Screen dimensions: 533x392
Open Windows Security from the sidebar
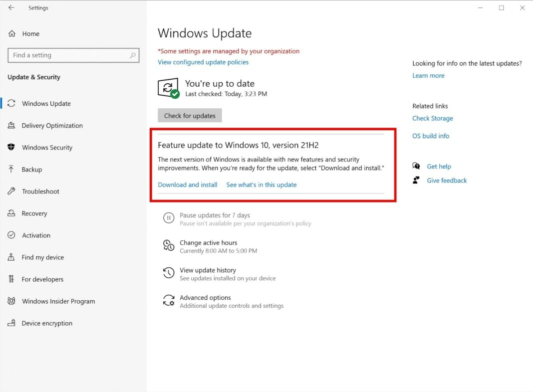(x=11, y=147)
